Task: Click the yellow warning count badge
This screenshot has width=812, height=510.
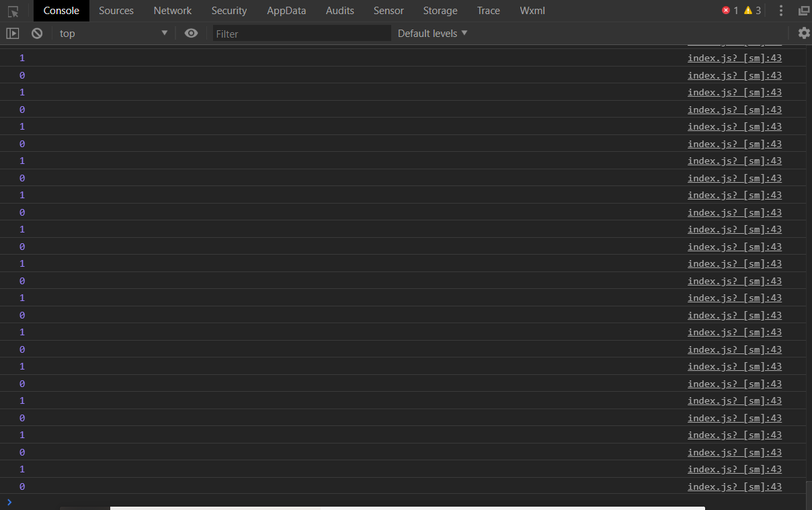Action: [x=752, y=11]
